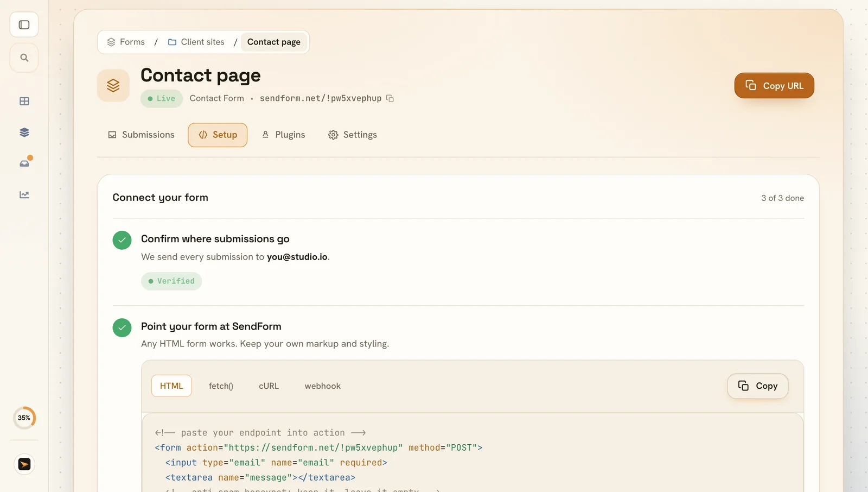Image resolution: width=868 pixels, height=492 pixels.
Task: Click the textarea line in code snippet
Action: coord(260,477)
